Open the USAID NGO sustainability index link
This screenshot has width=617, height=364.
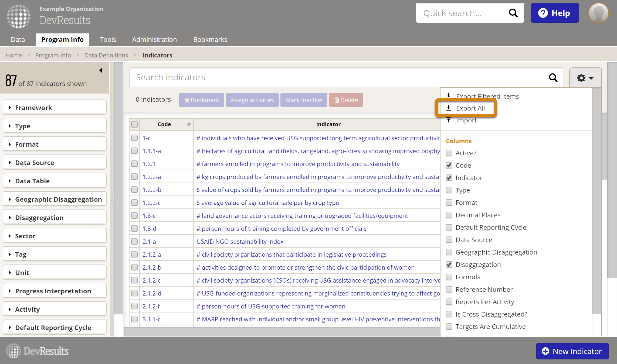(x=240, y=242)
